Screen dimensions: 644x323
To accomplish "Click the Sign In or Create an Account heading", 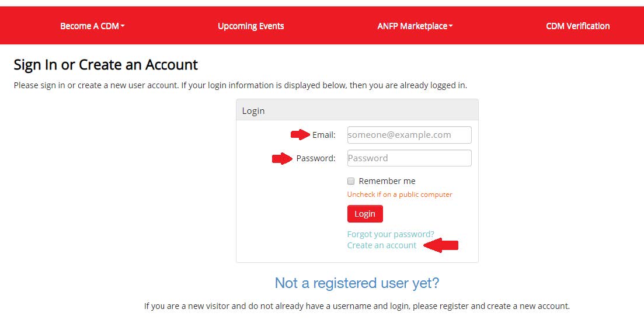I will (x=106, y=64).
